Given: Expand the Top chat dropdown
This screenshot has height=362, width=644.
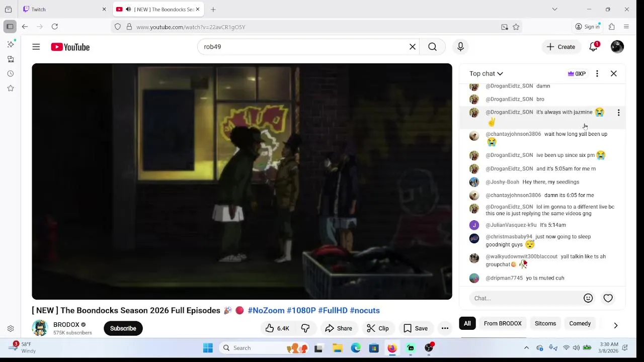Looking at the screenshot, I should pyautogui.click(x=486, y=73).
